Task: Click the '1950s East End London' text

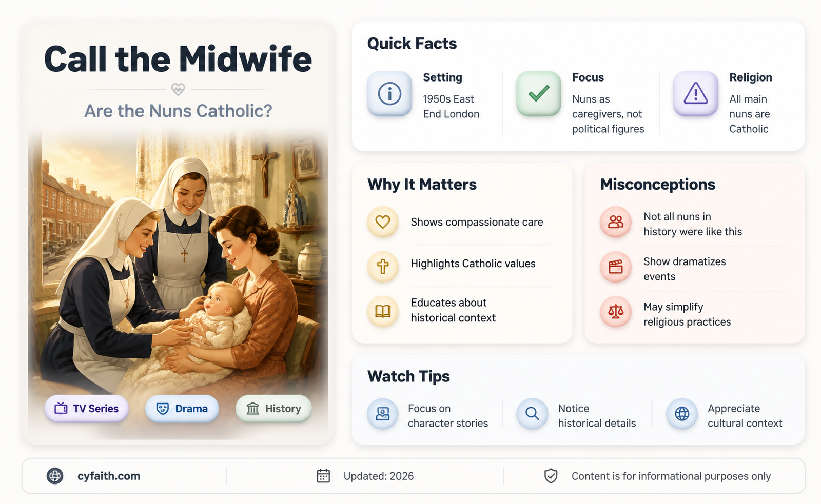Action: click(x=452, y=107)
